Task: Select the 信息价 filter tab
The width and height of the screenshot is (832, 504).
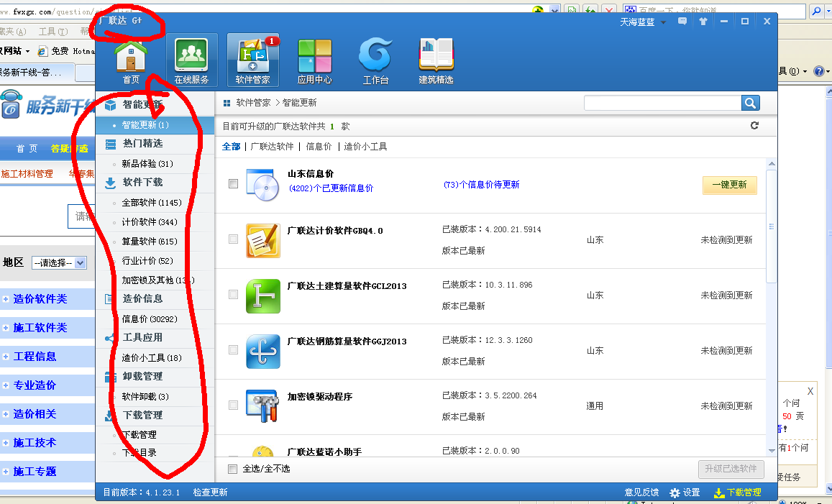Action: coord(319,147)
